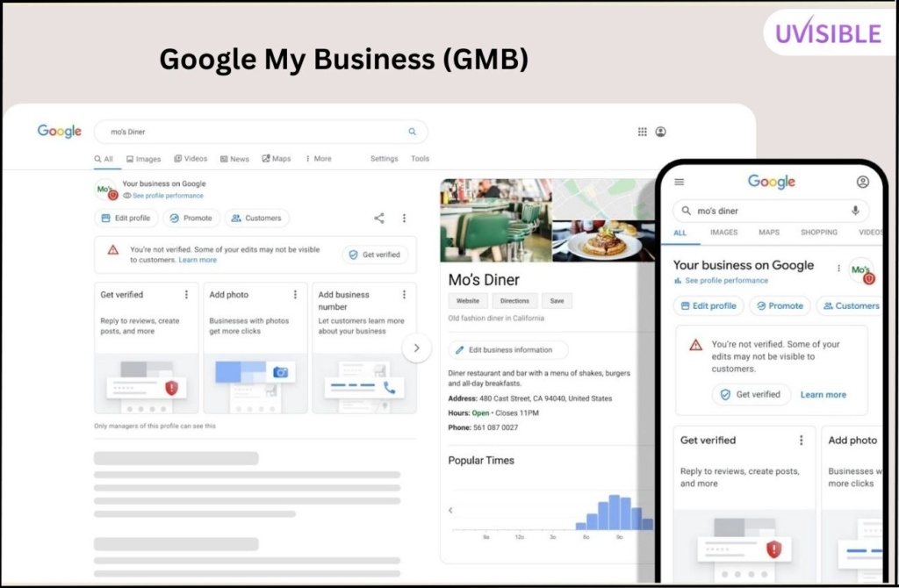Screen dimensions: 899x588
Task: Open options on Add business number card
Action: [x=404, y=295]
